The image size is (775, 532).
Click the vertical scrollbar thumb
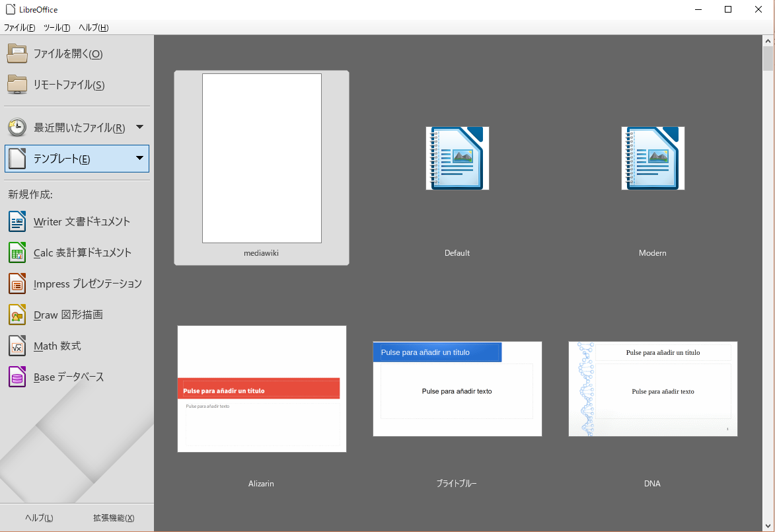(768, 59)
